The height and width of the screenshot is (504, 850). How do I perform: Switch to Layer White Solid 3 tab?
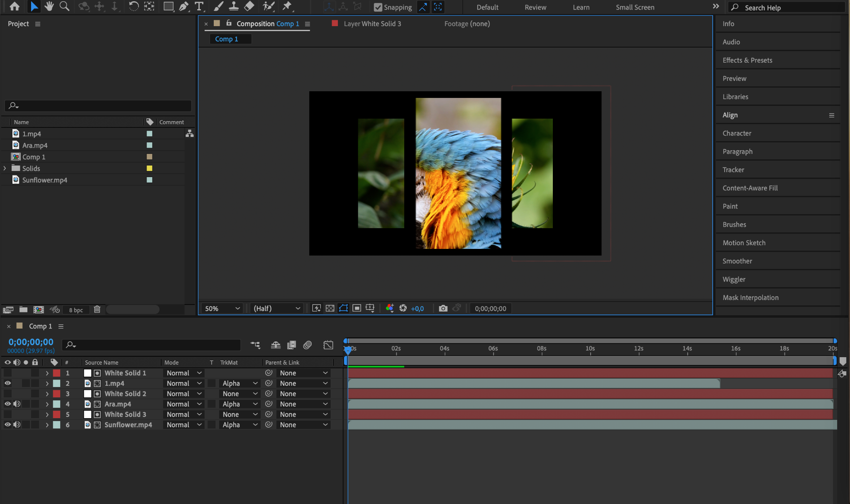(372, 24)
